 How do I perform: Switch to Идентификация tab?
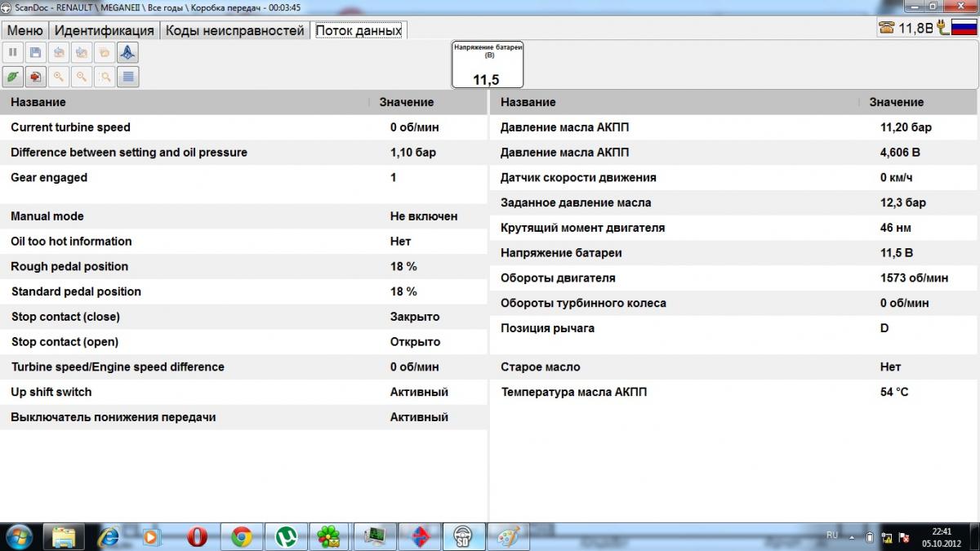104,30
